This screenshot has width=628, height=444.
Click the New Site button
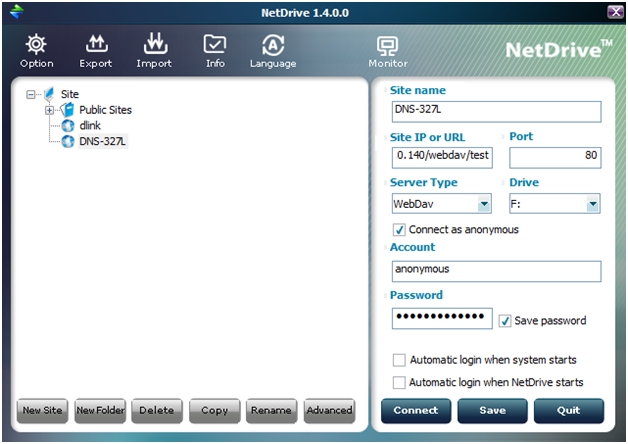(43, 410)
